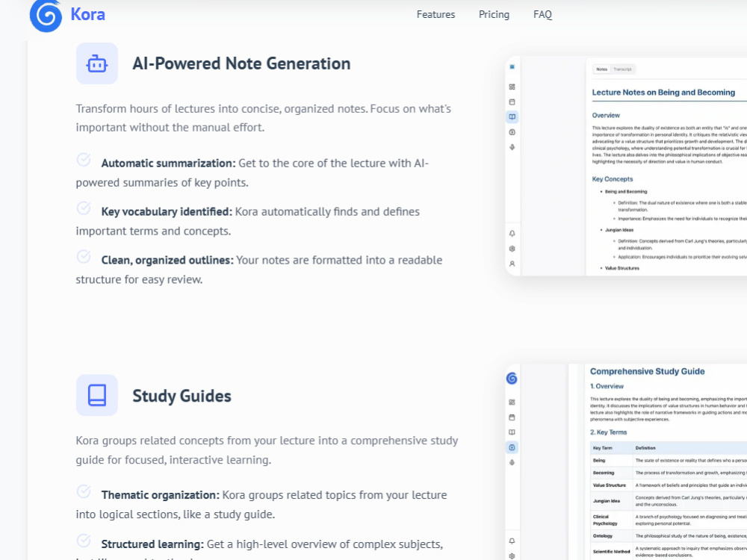
Task: Click microphone icon in study guide preview sidebar
Action: (512, 462)
